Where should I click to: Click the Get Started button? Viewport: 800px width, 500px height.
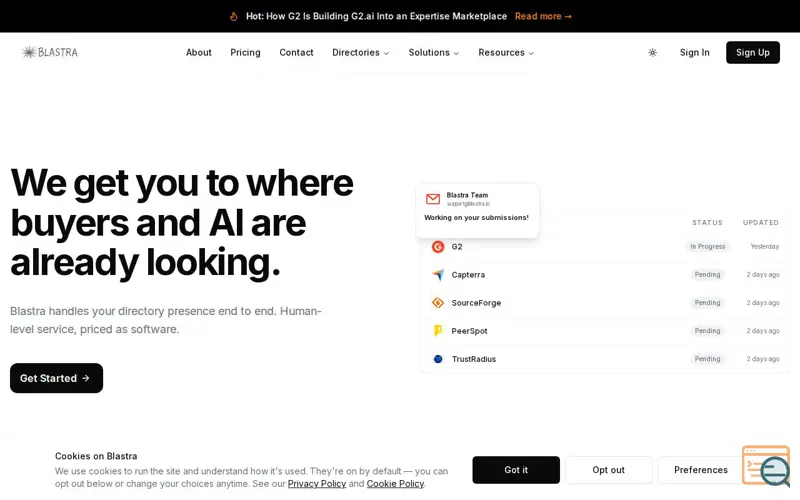(56, 378)
